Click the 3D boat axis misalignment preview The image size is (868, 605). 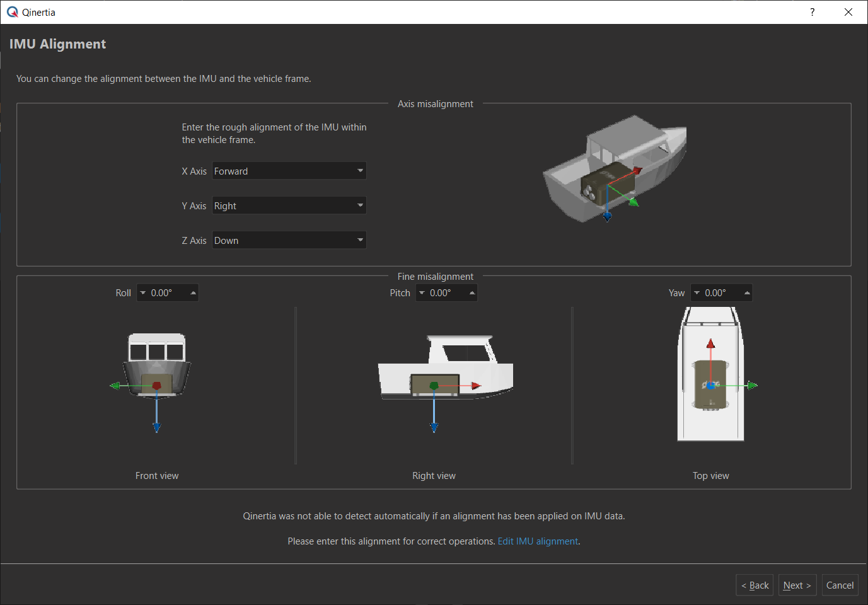[615, 169]
